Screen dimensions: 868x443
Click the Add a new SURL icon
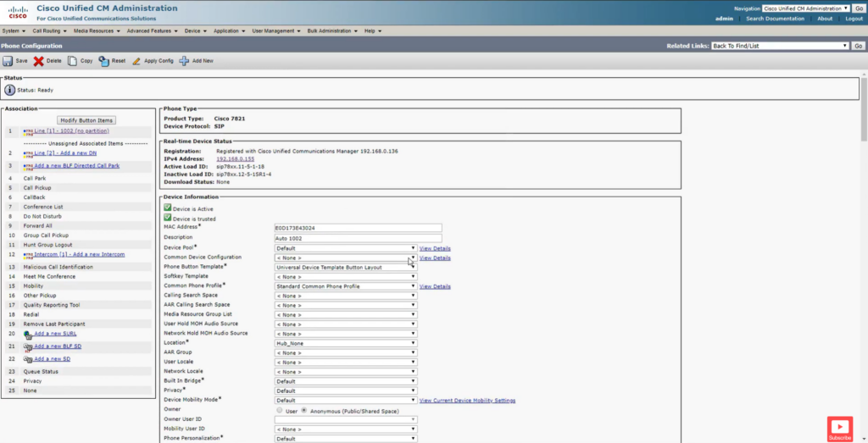[28, 335]
